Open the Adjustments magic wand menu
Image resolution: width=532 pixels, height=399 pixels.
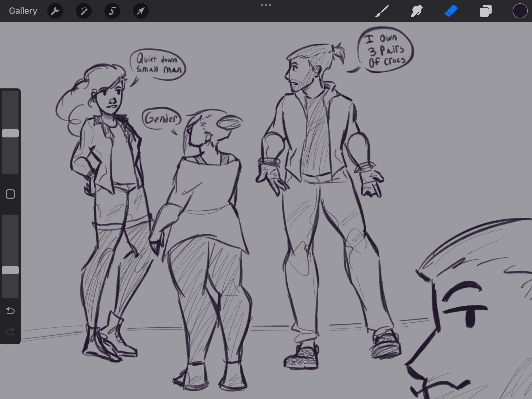point(84,11)
